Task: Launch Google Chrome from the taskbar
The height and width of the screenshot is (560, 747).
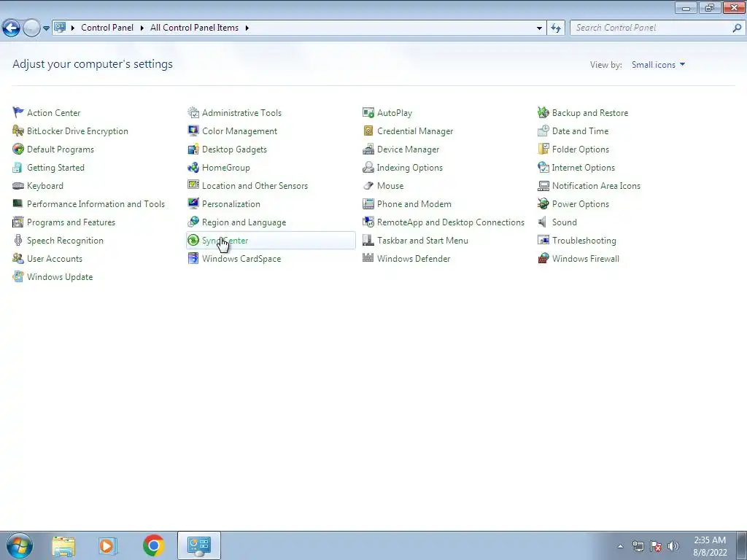Action: pyautogui.click(x=153, y=545)
